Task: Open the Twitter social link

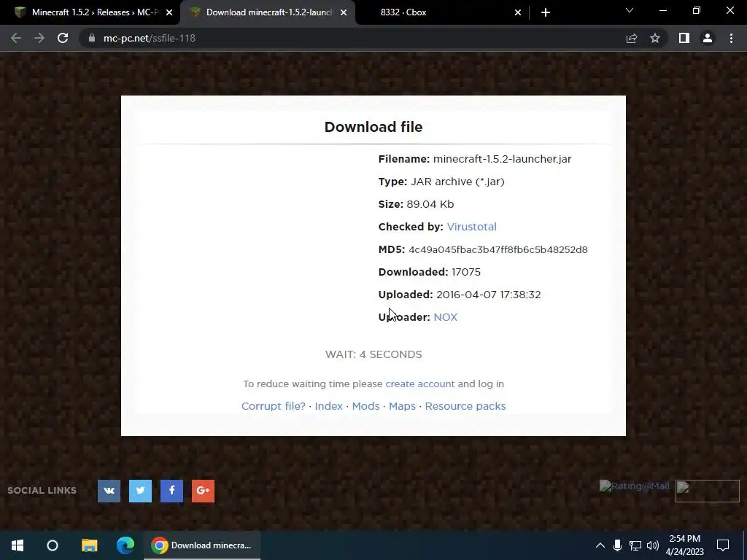Action: pos(140,491)
